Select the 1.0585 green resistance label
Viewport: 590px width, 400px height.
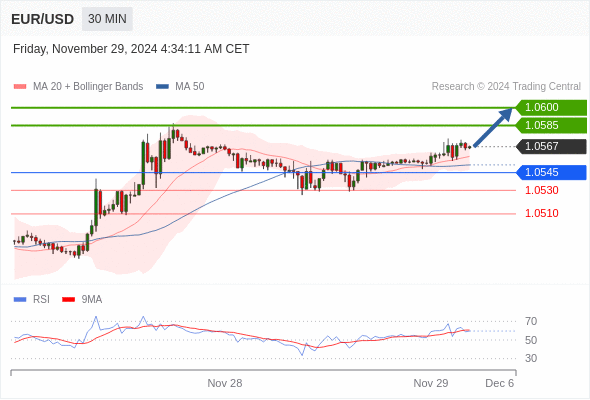tap(551, 125)
